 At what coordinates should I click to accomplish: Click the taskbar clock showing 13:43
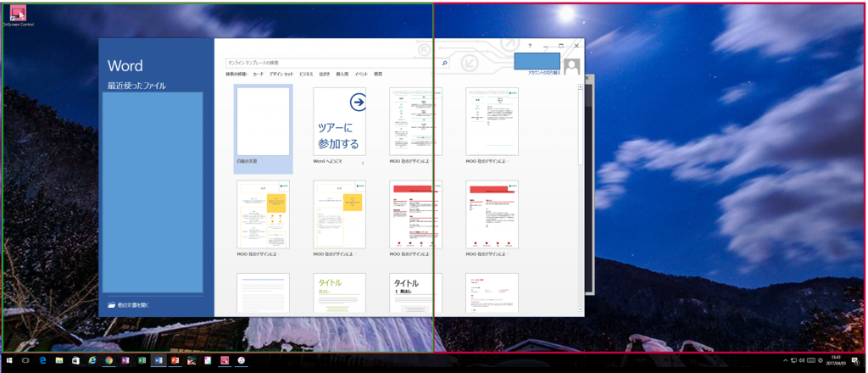point(836,361)
